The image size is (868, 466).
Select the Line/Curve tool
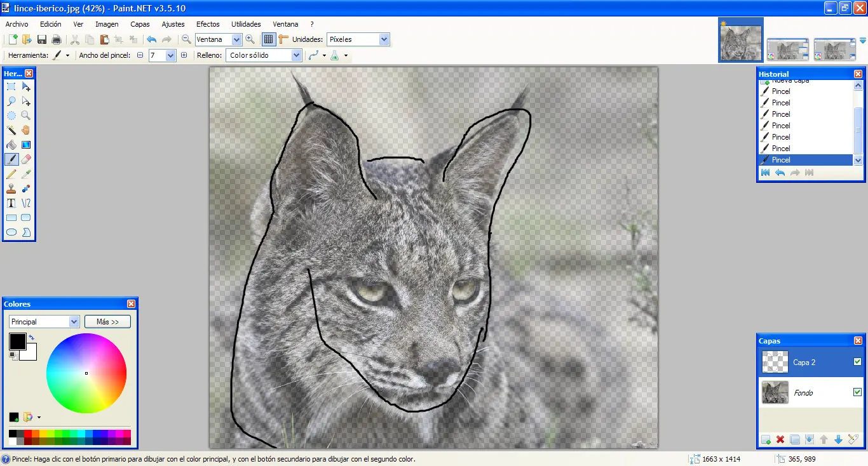pyautogui.click(x=26, y=203)
